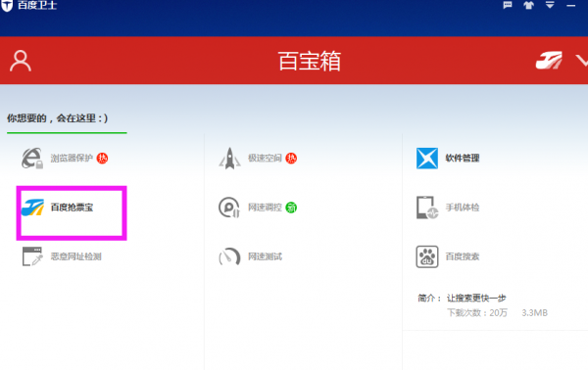Image resolution: width=588 pixels, height=370 pixels.
Task: Launch the 百度抢票宝 train icon
Action: [x=32, y=208]
